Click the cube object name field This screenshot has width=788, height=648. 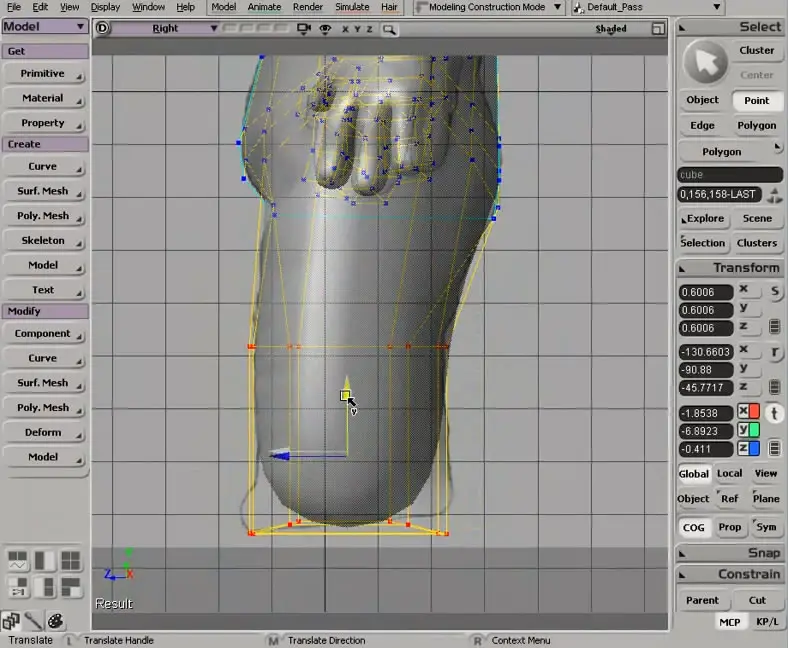coord(729,175)
